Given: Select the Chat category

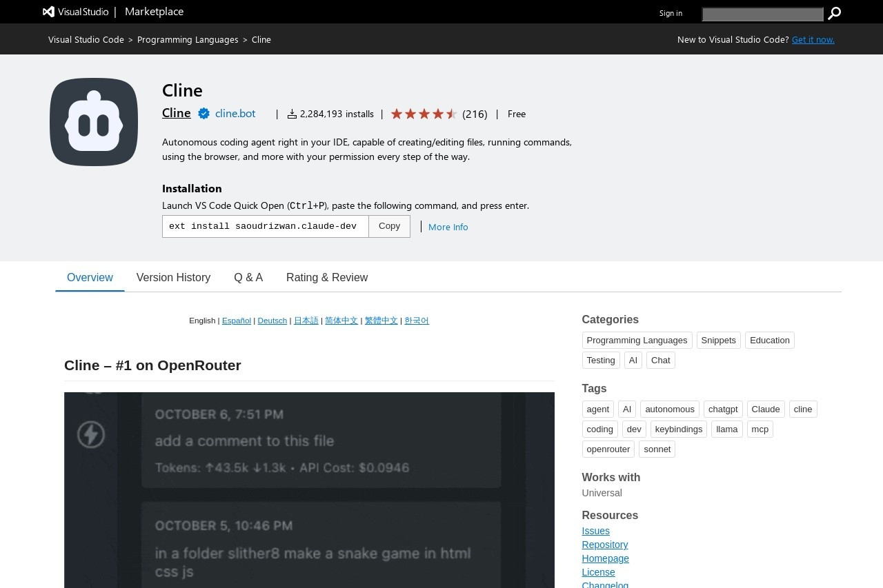Looking at the screenshot, I should tap(660, 361).
